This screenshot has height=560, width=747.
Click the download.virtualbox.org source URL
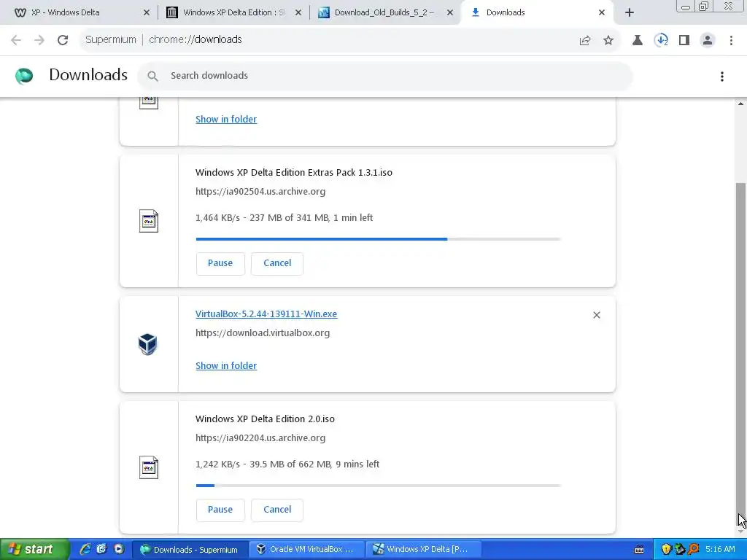pos(263,332)
